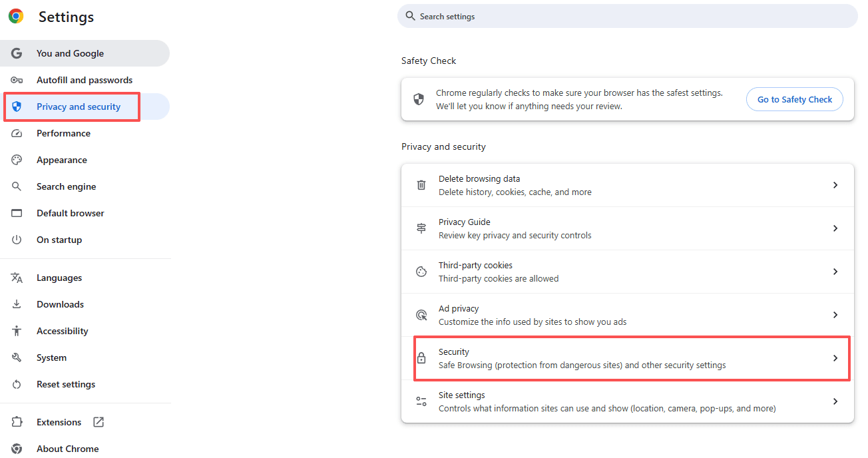Click the Search settings input field
The image size is (868, 458).
628,16
